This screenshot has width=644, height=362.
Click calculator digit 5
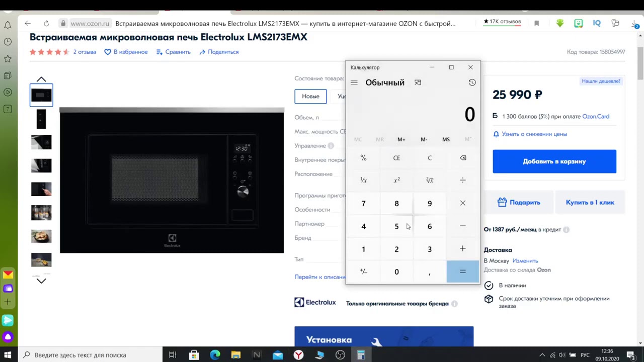tap(396, 226)
